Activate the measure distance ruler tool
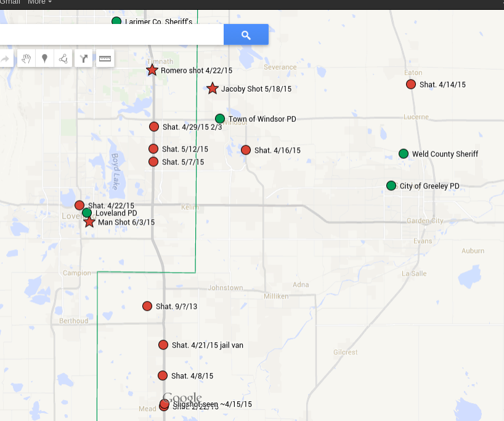The height and width of the screenshot is (421, 504). coord(105,59)
